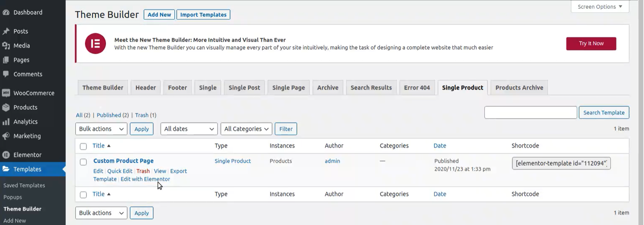Open the top Bulk actions dropdown
The image size is (644, 225).
(x=101, y=129)
